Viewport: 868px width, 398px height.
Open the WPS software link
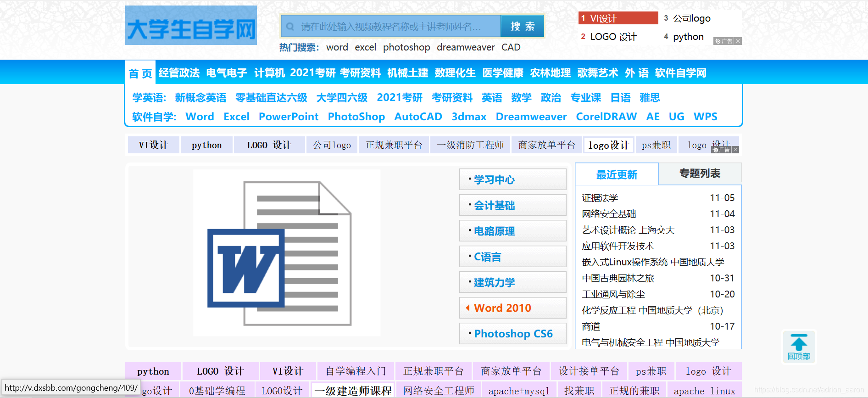[706, 117]
